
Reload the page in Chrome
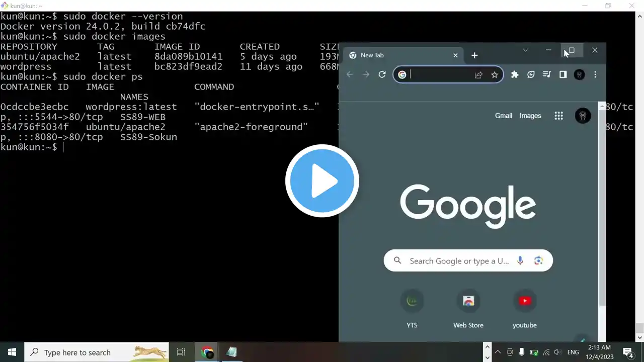pyautogui.click(x=382, y=74)
